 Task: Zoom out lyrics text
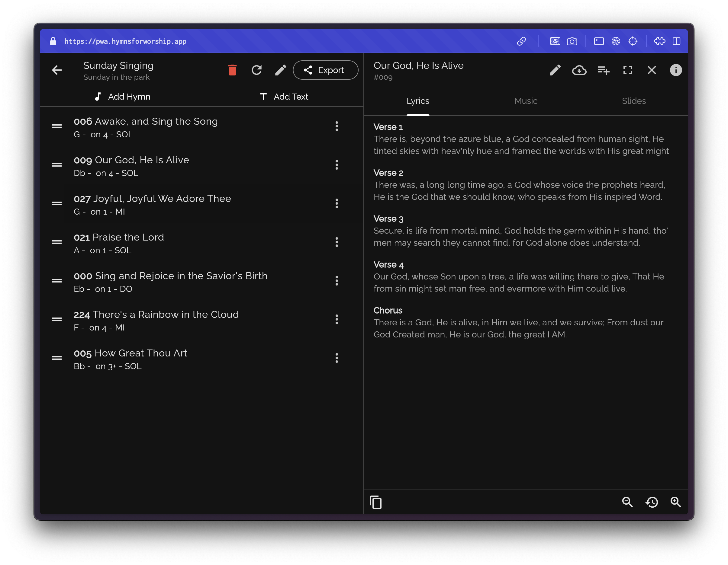(x=627, y=502)
